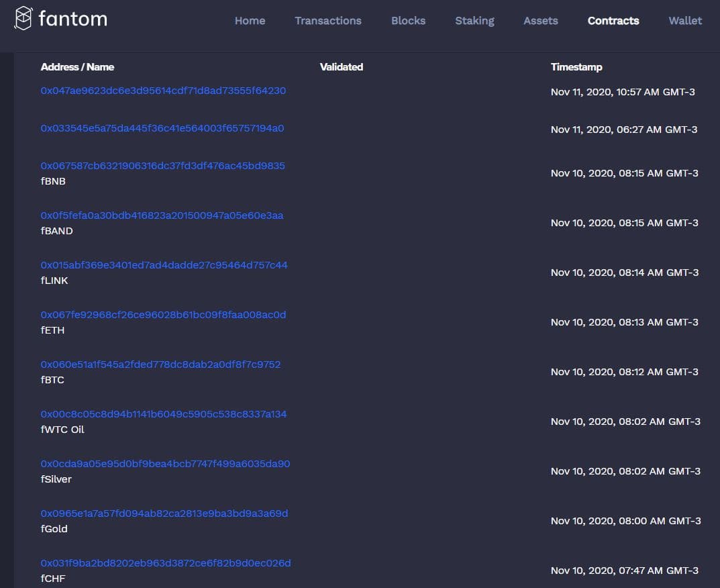Select the Contracts nav item
This screenshot has height=588, width=720.
(613, 21)
